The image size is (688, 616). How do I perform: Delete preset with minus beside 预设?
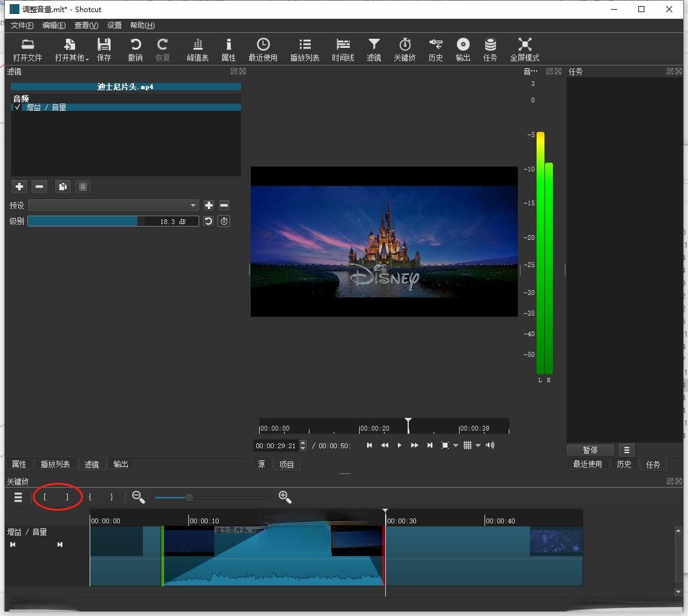(x=223, y=205)
